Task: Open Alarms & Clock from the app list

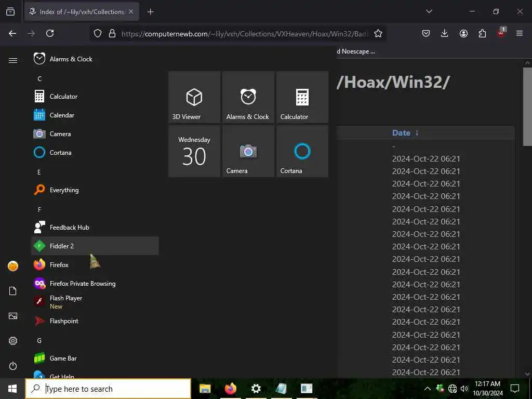Action: [95, 59]
